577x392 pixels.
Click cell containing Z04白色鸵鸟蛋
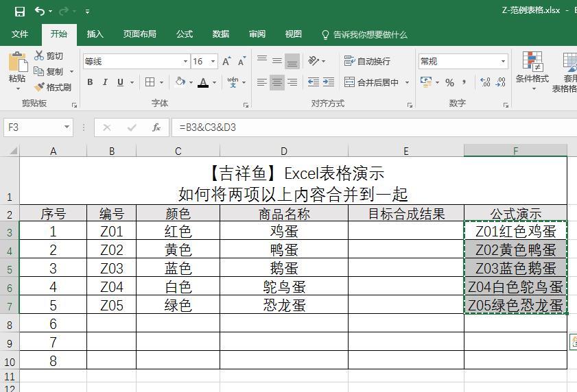[x=515, y=286]
